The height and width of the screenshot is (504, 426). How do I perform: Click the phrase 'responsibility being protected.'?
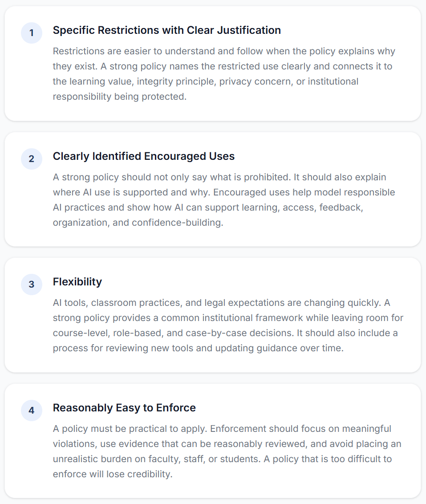pos(119,97)
